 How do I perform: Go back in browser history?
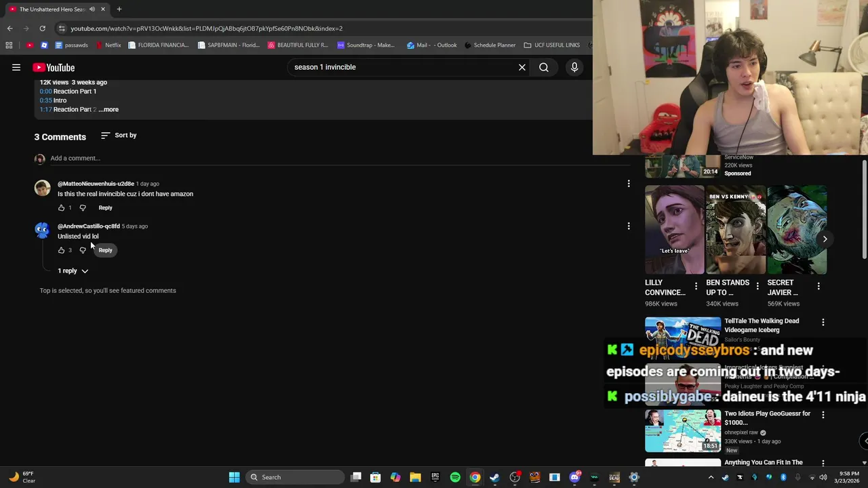click(9, 28)
